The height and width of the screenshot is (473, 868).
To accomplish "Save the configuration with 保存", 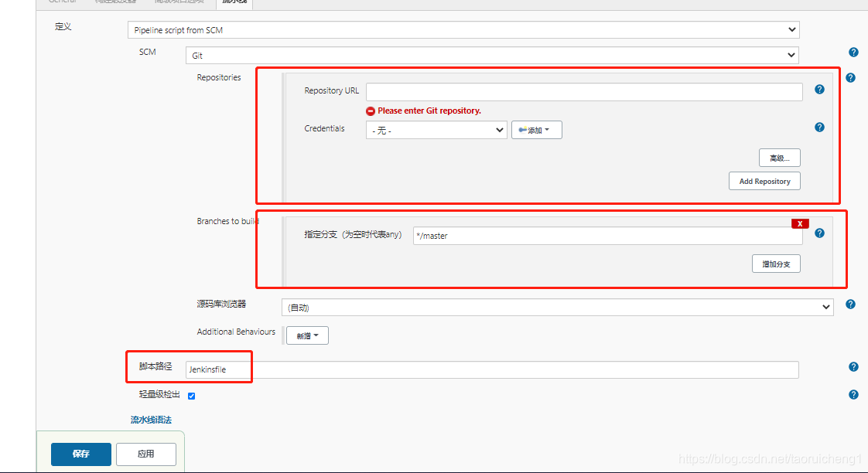I will click(80, 454).
